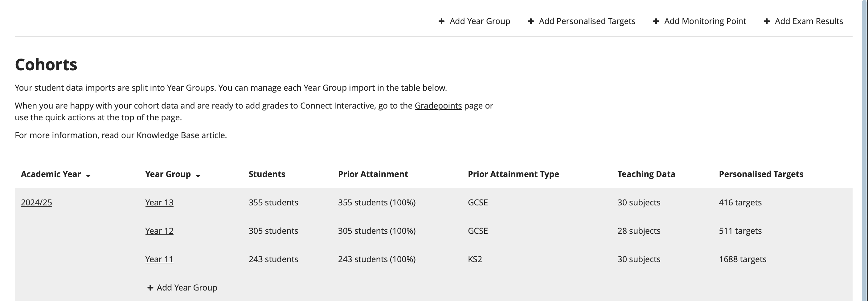Click 30 subjects in Year 11 row
This screenshot has height=301, width=868.
click(639, 259)
